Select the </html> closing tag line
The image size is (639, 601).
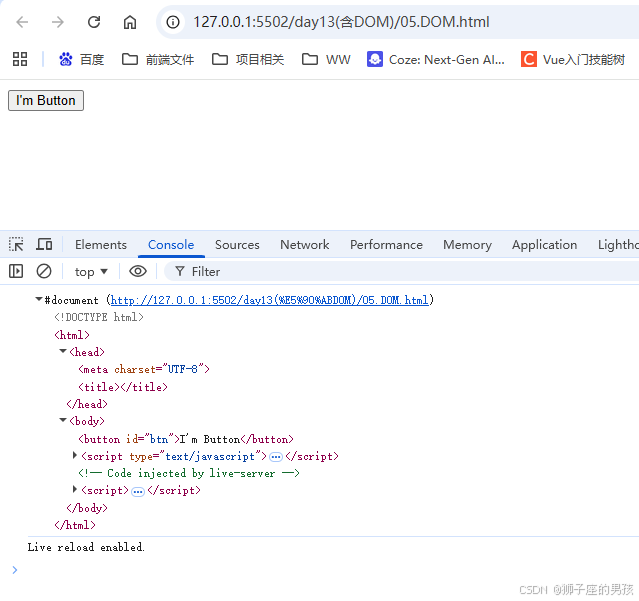tap(75, 525)
